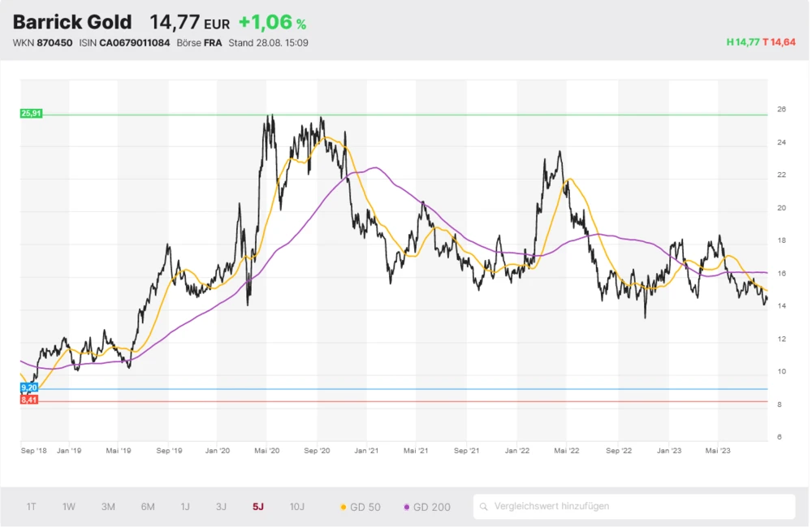Screen dimensions: 812x528
Task: Click the blue 9,20 price marker
Action: pos(29,389)
